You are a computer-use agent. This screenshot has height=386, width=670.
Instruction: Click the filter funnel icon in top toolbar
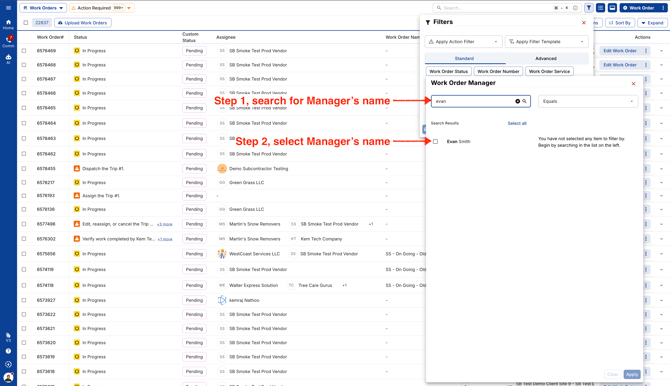[589, 8]
